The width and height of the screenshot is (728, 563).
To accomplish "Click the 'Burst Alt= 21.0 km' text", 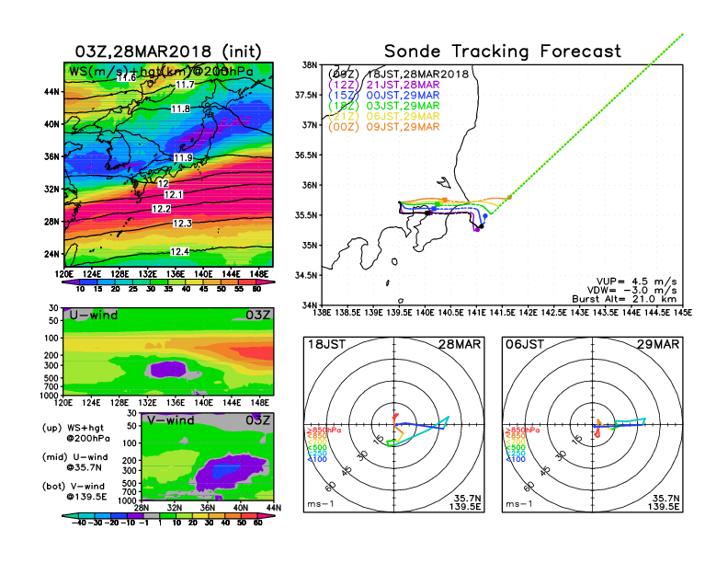I will tap(624, 299).
